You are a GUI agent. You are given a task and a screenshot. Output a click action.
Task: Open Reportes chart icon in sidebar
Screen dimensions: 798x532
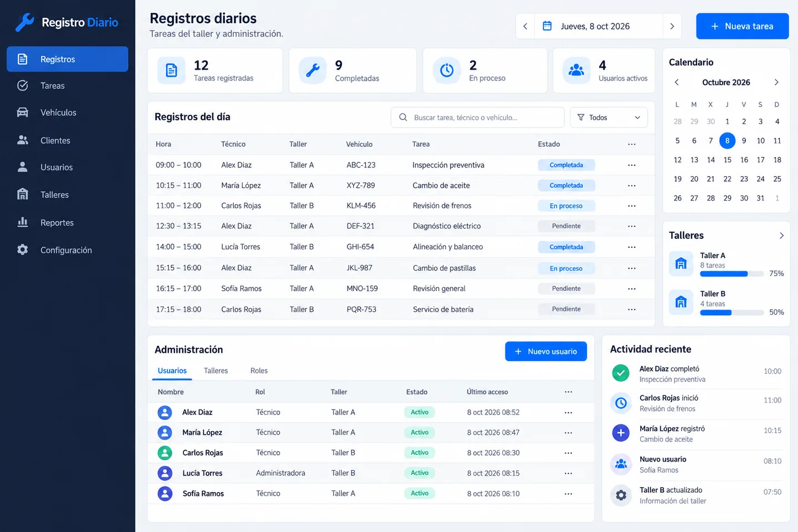(x=23, y=222)
